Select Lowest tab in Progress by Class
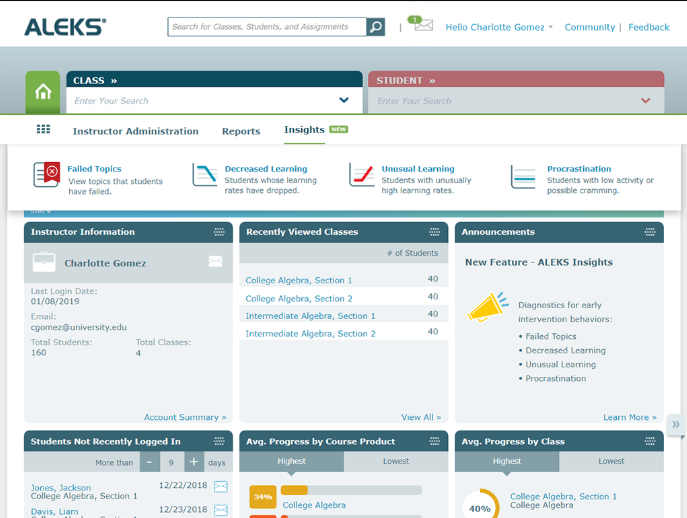687x518 pixels. (x=611, y=461)
